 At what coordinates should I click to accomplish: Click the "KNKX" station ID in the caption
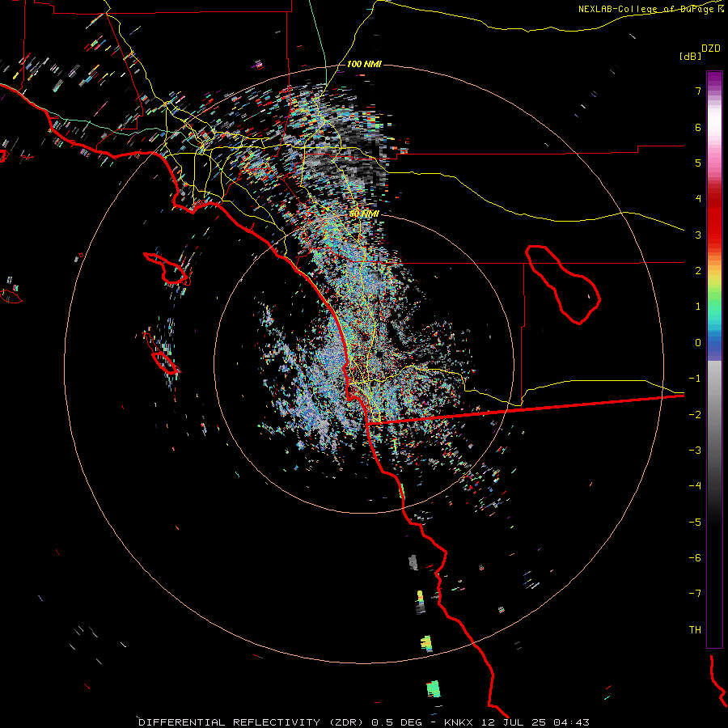459,722
